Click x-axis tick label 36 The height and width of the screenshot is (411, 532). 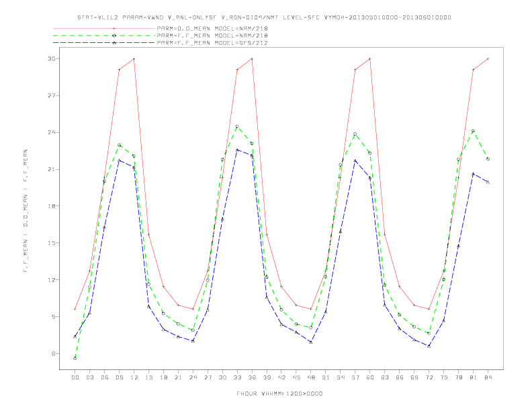pyautogui.click(x=252, y=377)
